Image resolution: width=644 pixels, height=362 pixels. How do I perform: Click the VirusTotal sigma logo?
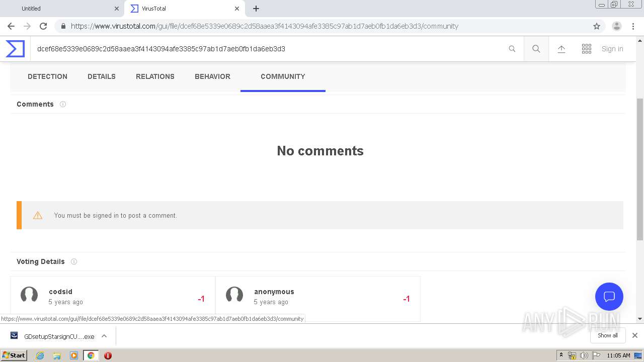[15, 49]
